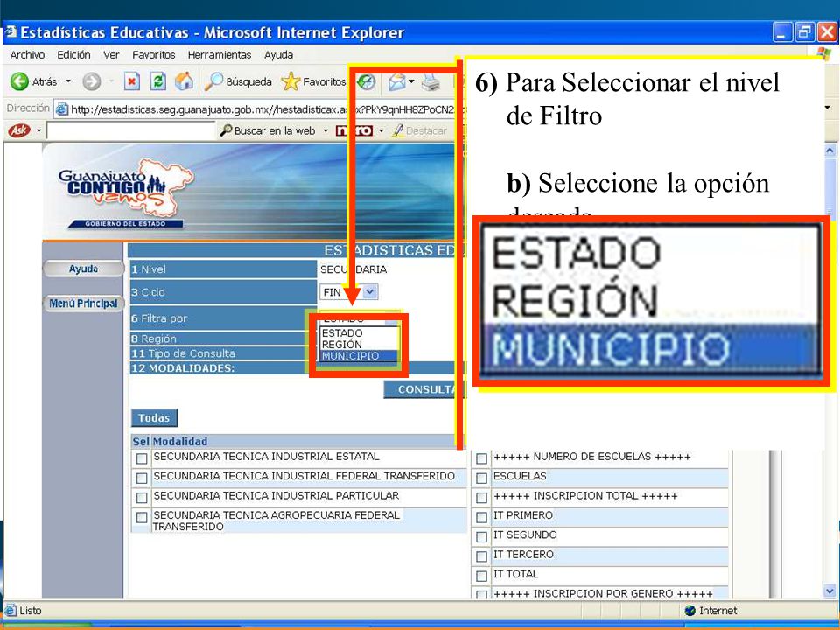Click the Todas button

(154, 418)
